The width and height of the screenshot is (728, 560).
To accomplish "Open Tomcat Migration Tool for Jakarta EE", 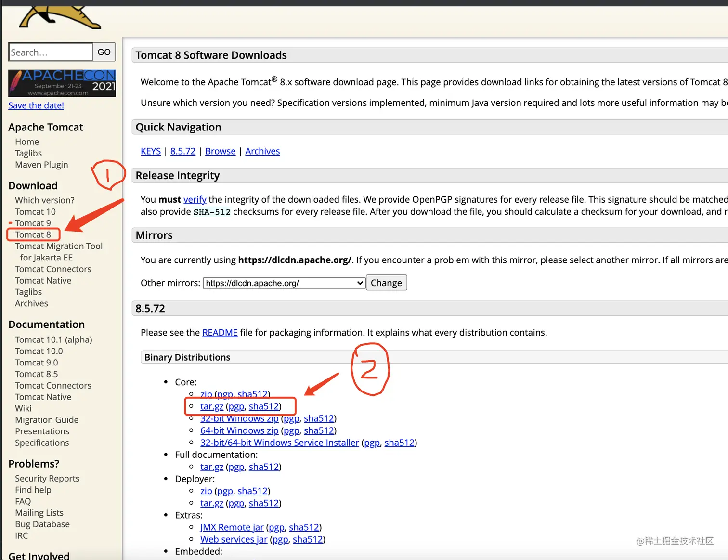I will tap(59, 252).
